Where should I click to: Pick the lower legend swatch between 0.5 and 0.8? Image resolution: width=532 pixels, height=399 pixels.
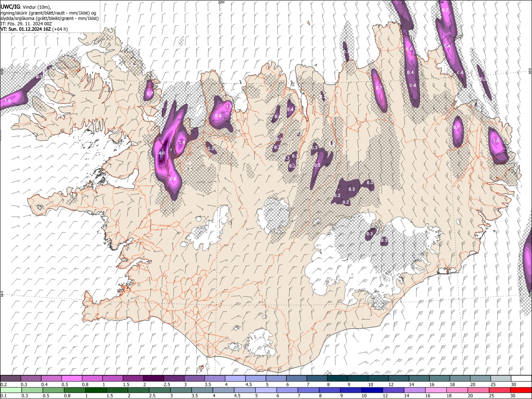(x=53, y=390)
